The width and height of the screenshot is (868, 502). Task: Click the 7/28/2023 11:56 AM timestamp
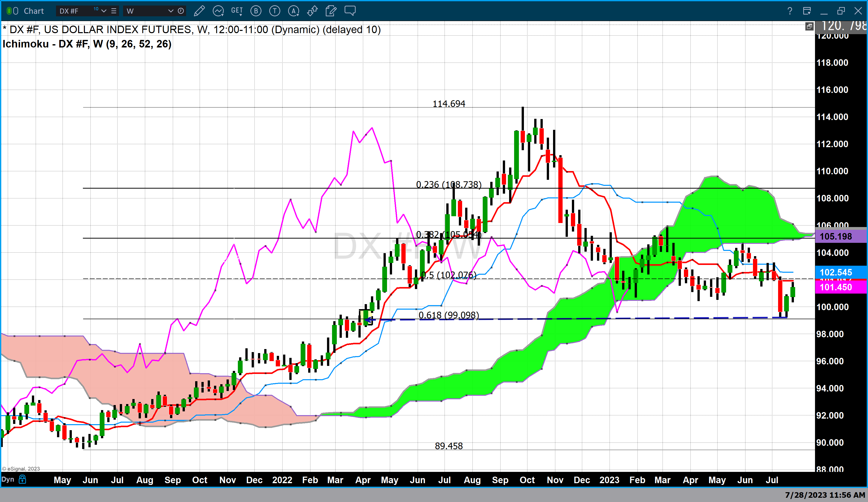pos(825,495)
